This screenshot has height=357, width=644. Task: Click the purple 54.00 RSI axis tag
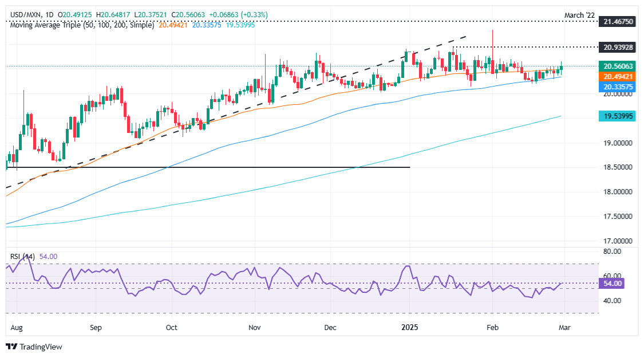611,284
